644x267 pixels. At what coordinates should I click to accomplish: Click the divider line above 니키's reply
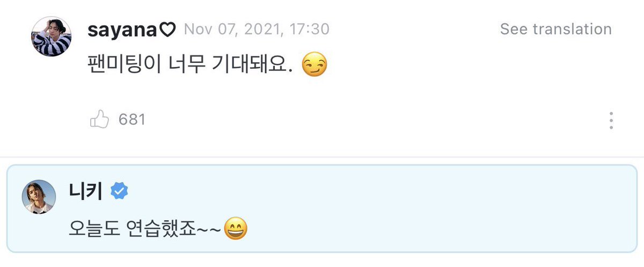[x=322, y=157]
